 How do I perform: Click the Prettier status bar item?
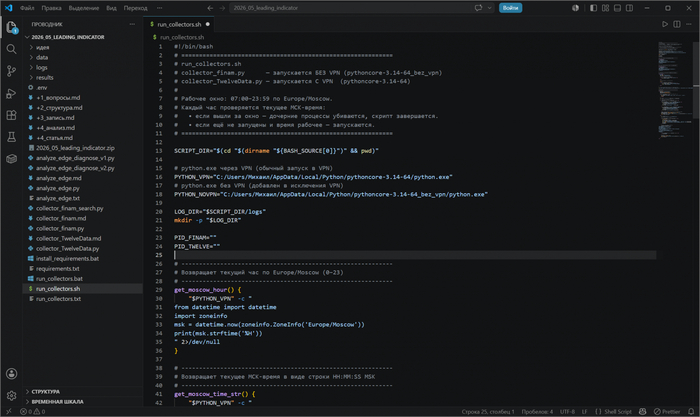(667, 412)
